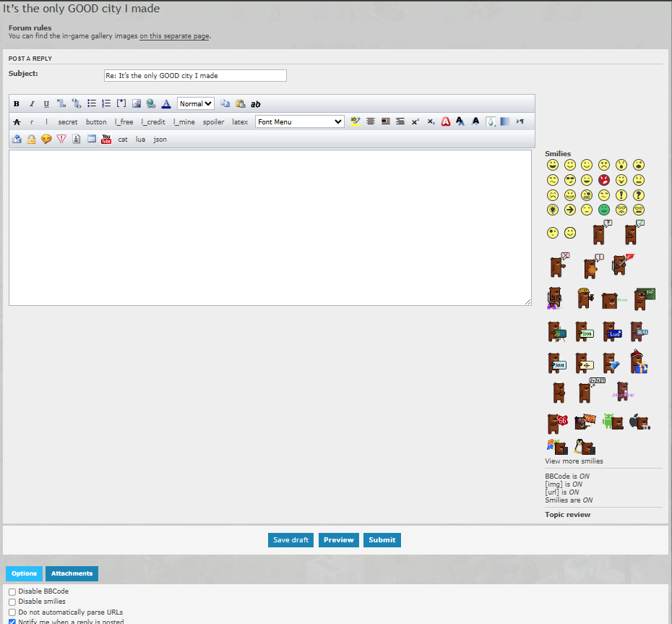
Task: Click the 'ab' text icon
Action: coord(255,104)
